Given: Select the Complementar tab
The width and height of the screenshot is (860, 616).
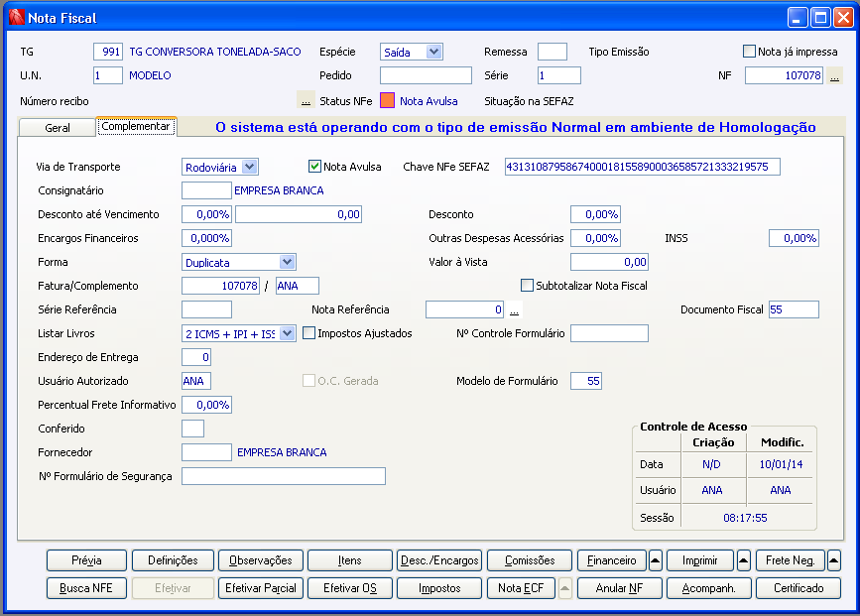Looking at the screenshot, I should tap(136, 126).
